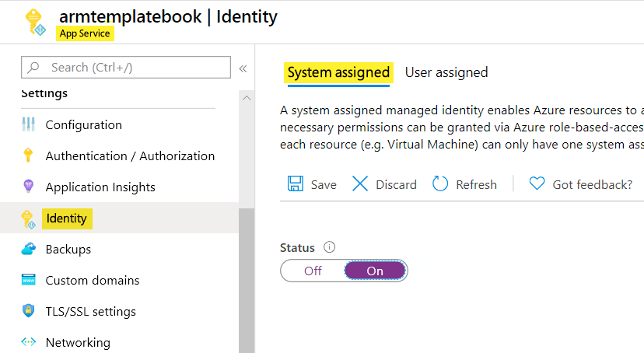
Task: Open the Got feedback? link
Action: coord(580,184)
